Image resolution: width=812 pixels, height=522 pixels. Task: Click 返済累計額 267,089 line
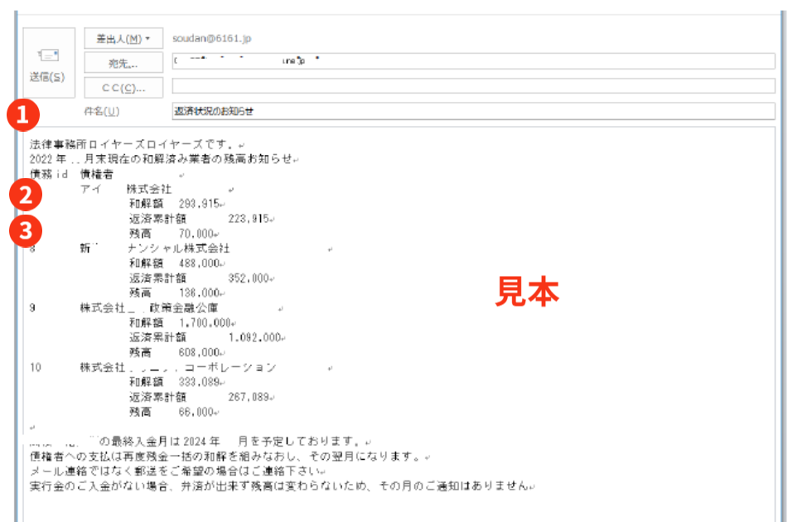point(201,397)
